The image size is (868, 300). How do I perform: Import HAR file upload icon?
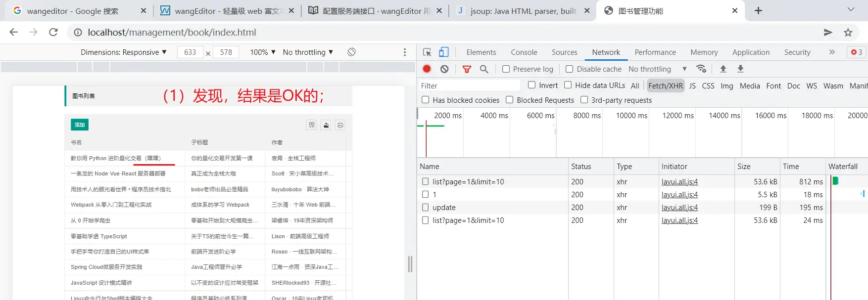723,69
